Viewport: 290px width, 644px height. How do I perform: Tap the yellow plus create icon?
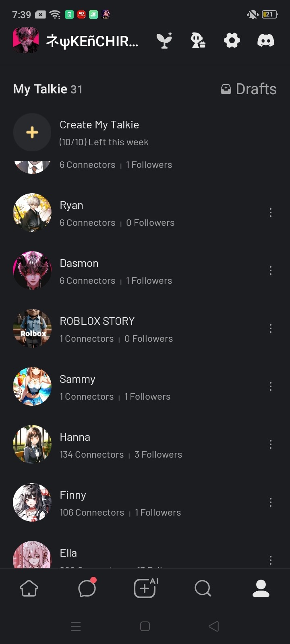click(32, 132)
